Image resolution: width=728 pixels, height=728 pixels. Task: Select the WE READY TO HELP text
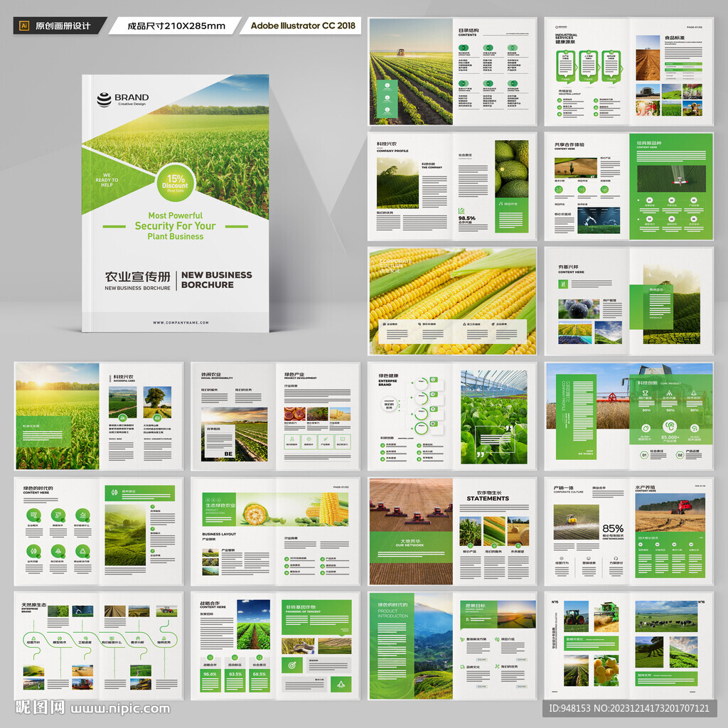point(107,180)
